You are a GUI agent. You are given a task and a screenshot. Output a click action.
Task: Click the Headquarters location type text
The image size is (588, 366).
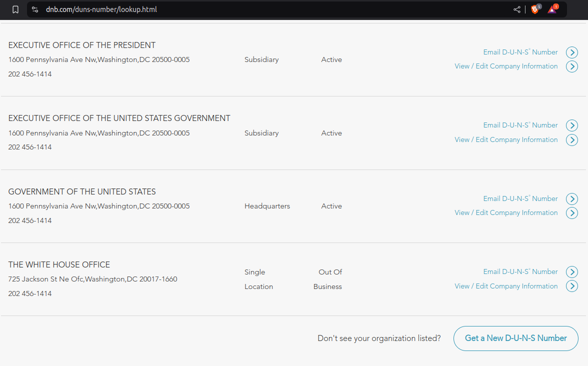pos(267,206)
